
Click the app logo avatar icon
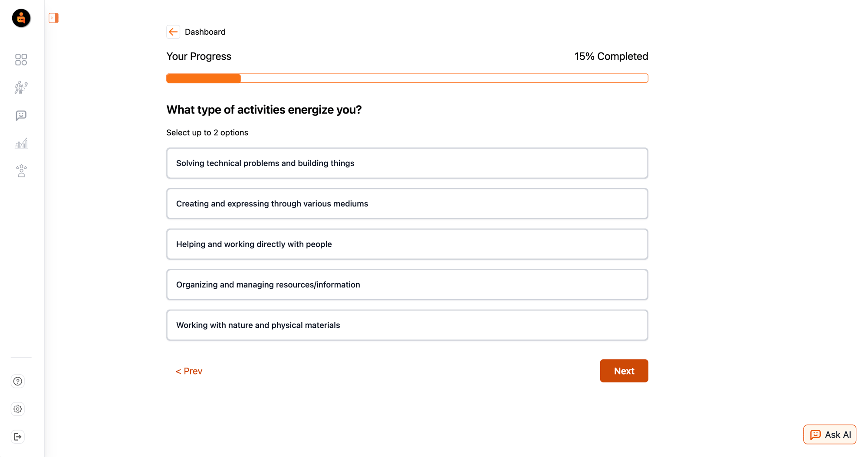click(21, 18)
